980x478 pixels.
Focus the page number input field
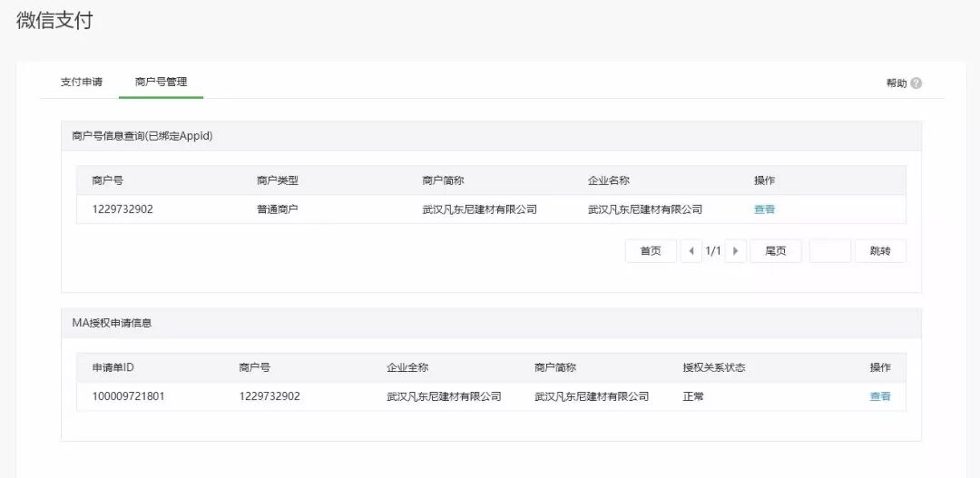(830, 251)
